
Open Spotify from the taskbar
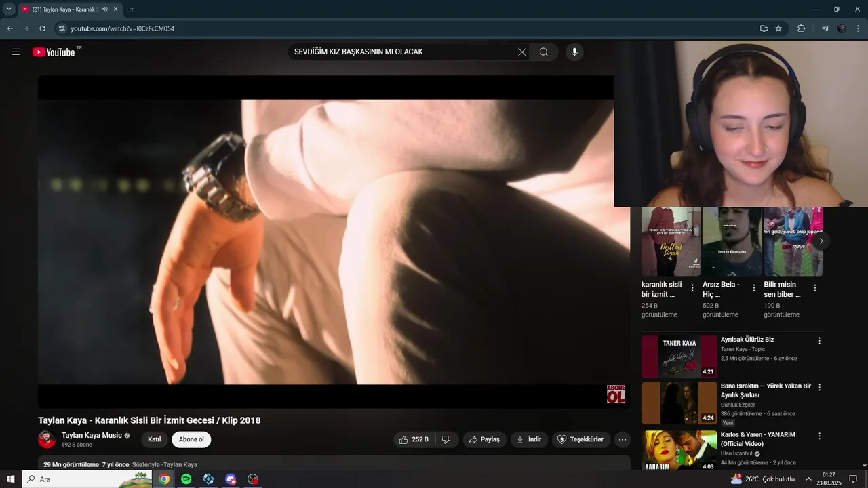[x=186, y=479]
